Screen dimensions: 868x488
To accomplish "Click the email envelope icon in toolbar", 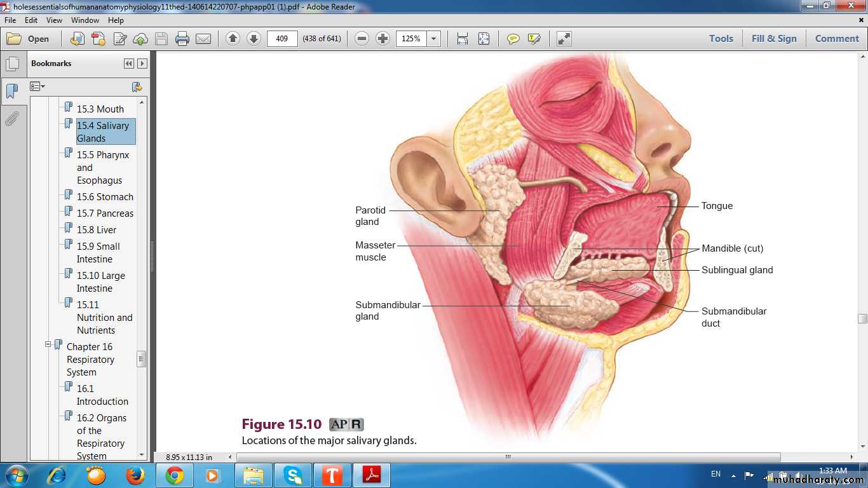I will tap(203, 39).
